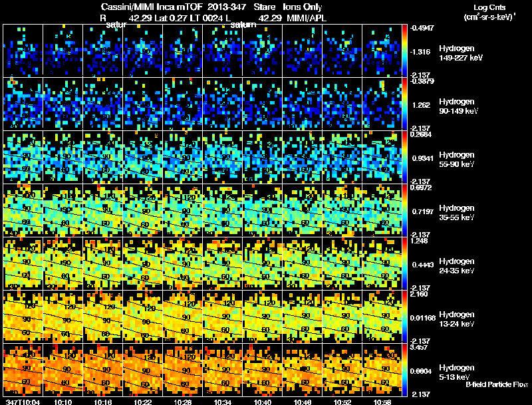
Task: Click the Hydrogen 90-149 keV color bar
Action: (x=404, y=104)
